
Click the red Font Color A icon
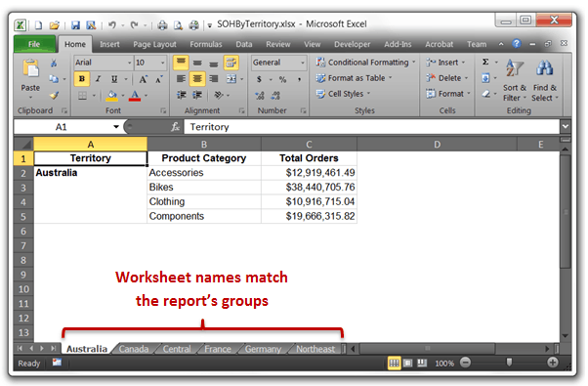pos(135,96)
